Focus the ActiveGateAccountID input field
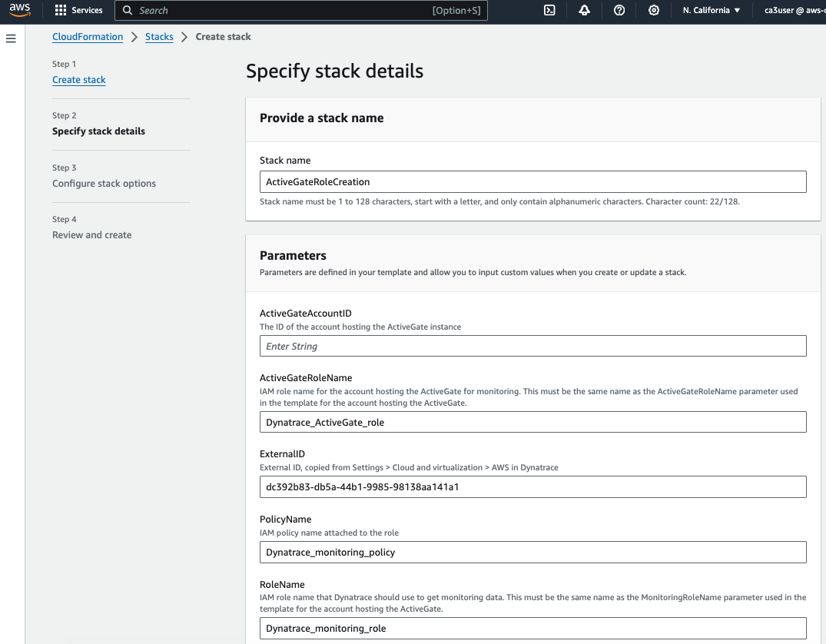The height and width of the screenshot is (644, 826). [532, 346]
